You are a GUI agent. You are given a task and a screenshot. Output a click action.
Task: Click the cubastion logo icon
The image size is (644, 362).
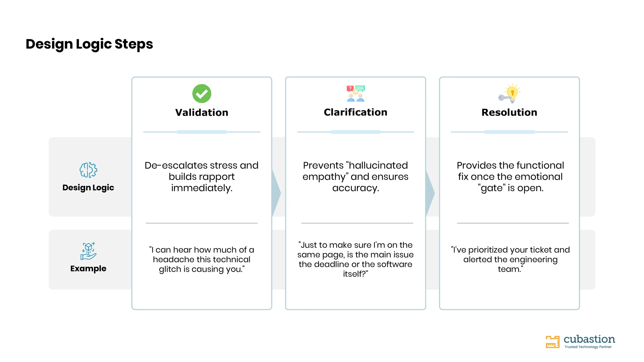tap(552, 342)
